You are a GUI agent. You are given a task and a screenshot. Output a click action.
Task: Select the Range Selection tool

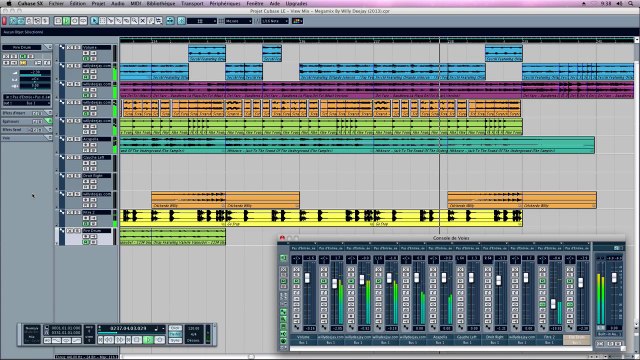102,20
